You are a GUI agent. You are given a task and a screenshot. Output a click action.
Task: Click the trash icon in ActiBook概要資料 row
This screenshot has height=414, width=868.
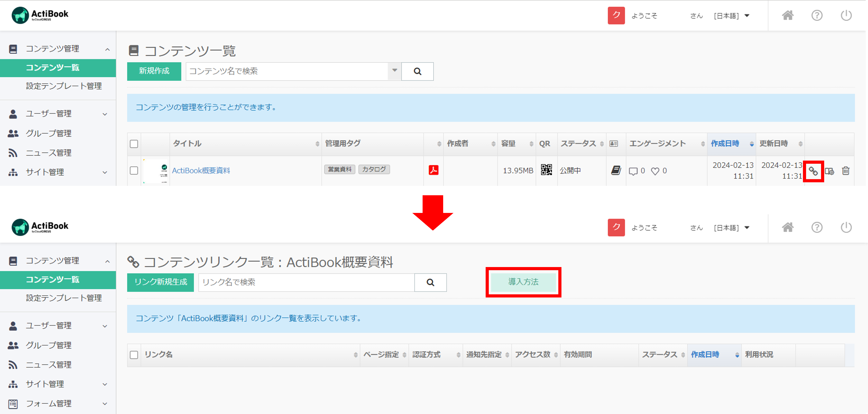(846, 171)
